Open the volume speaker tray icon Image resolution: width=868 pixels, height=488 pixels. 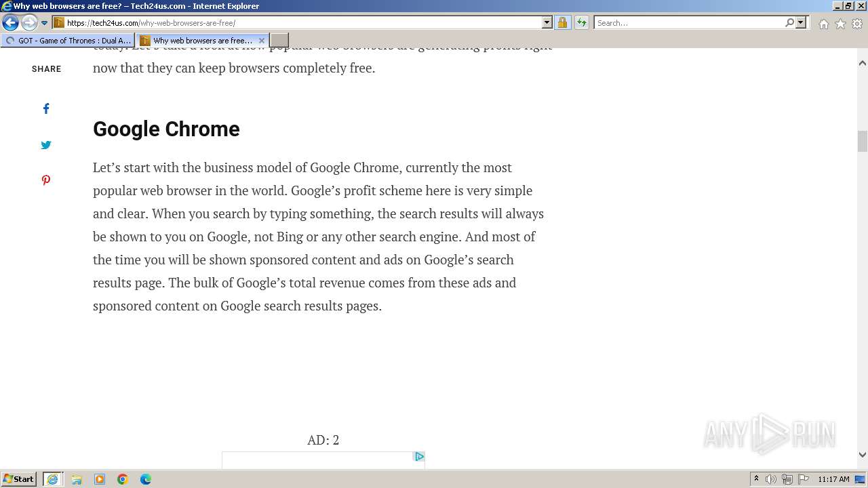[x=771, y=479]
